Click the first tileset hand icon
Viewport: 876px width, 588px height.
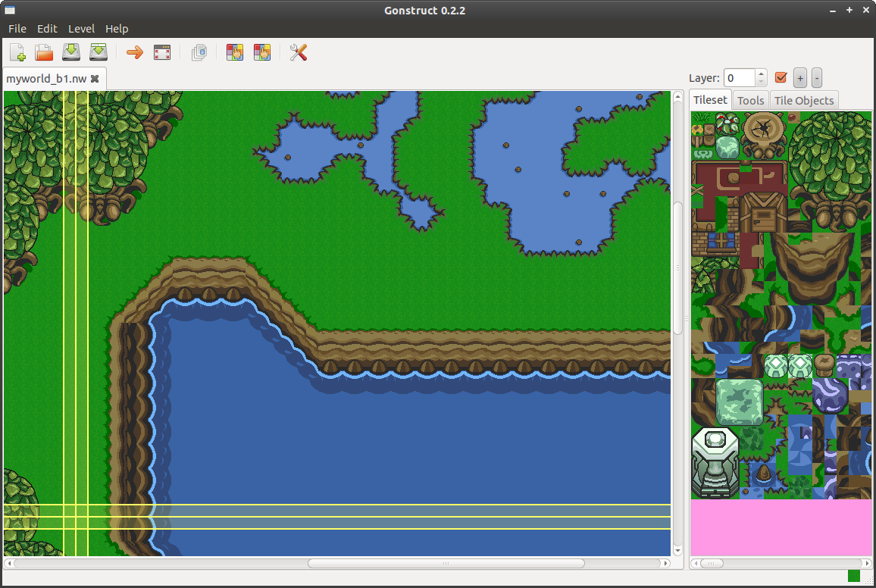coord(235,52)
